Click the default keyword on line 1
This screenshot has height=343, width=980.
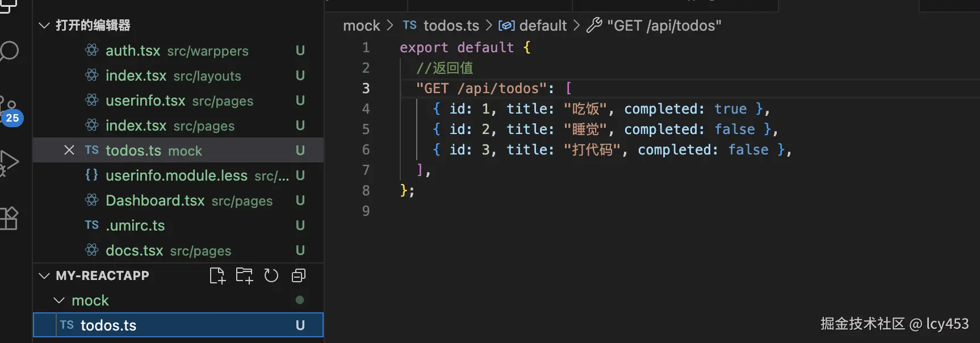[x=485, y=47]
